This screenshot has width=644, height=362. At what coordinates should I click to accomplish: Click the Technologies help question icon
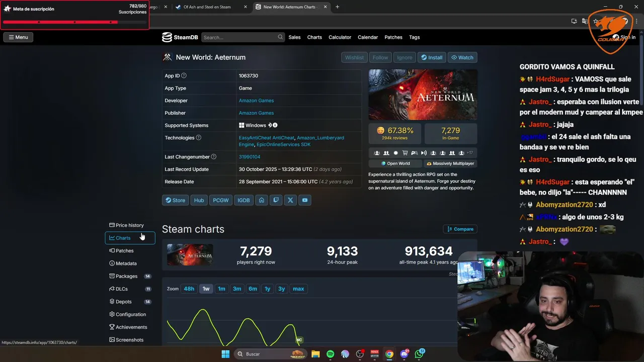[x=198, y=138]
